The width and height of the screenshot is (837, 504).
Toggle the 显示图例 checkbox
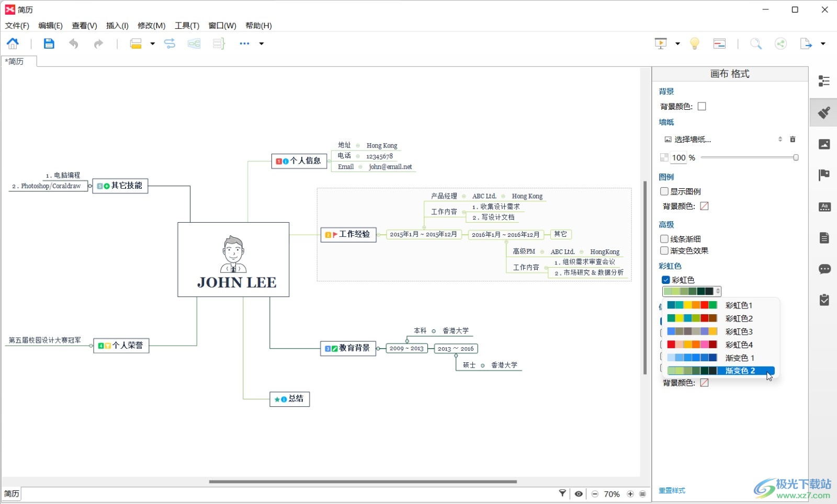[664, 191]
